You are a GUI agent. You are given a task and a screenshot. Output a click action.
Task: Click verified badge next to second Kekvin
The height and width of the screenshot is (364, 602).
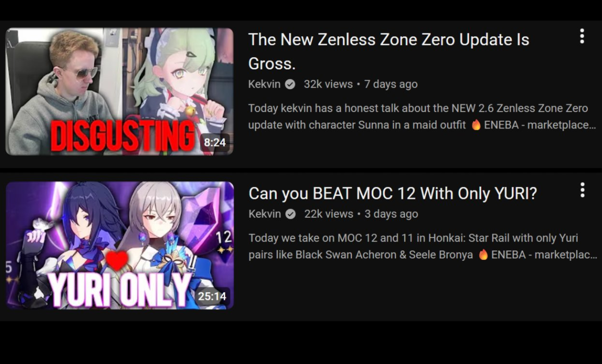point(291,214)
